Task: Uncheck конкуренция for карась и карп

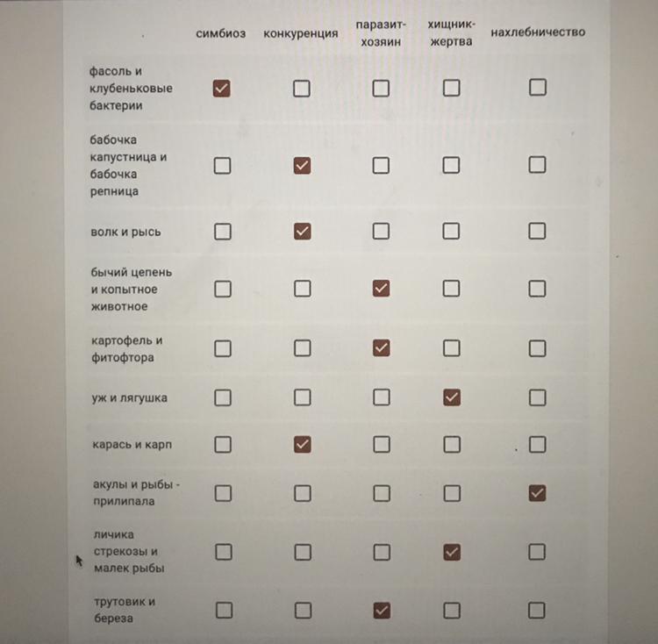Action: click(302, 445)
